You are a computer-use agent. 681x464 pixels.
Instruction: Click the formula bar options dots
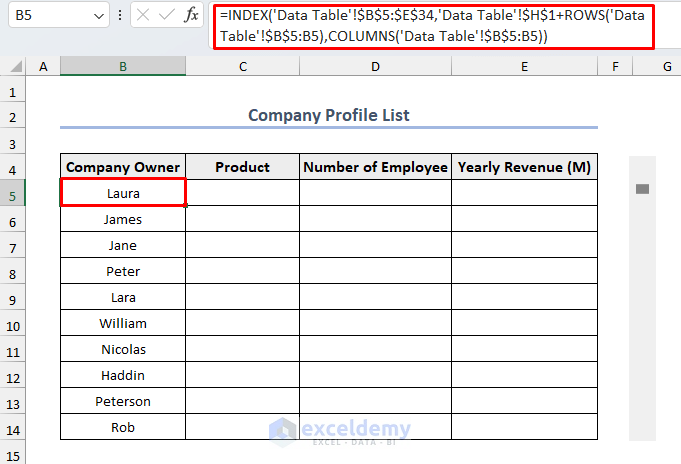(120, 16)
